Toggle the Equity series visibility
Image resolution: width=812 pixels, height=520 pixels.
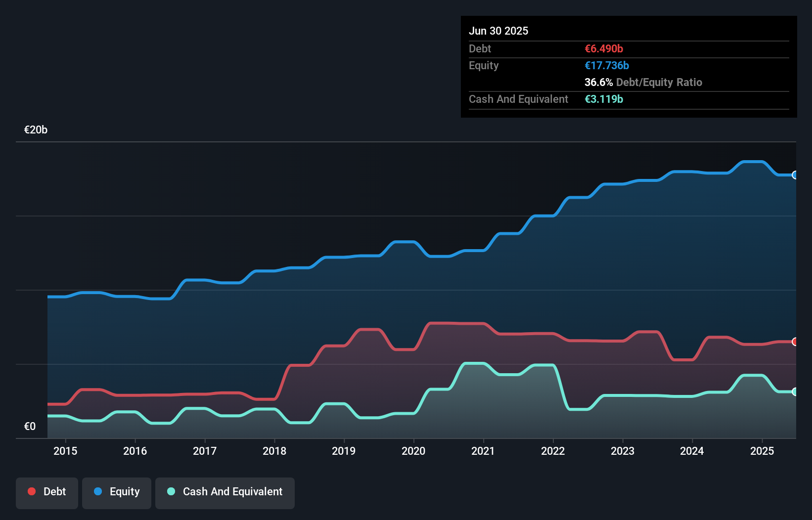coord(116,492)
